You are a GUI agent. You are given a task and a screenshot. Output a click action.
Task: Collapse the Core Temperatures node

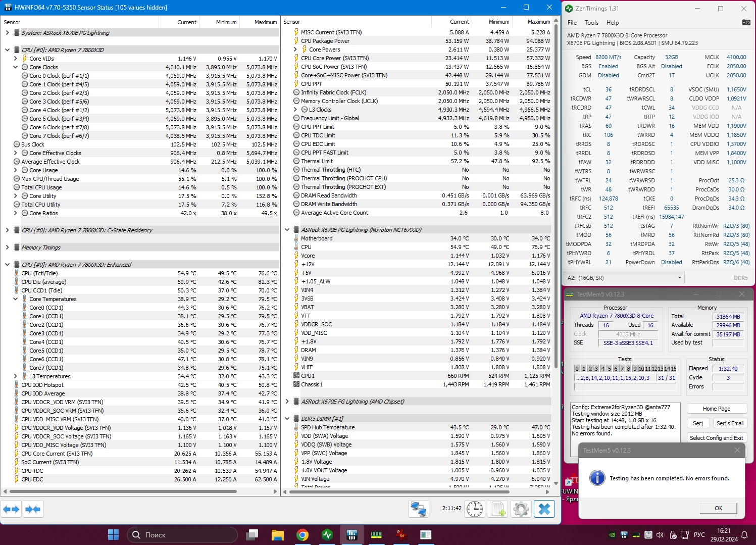click(15, 299)
